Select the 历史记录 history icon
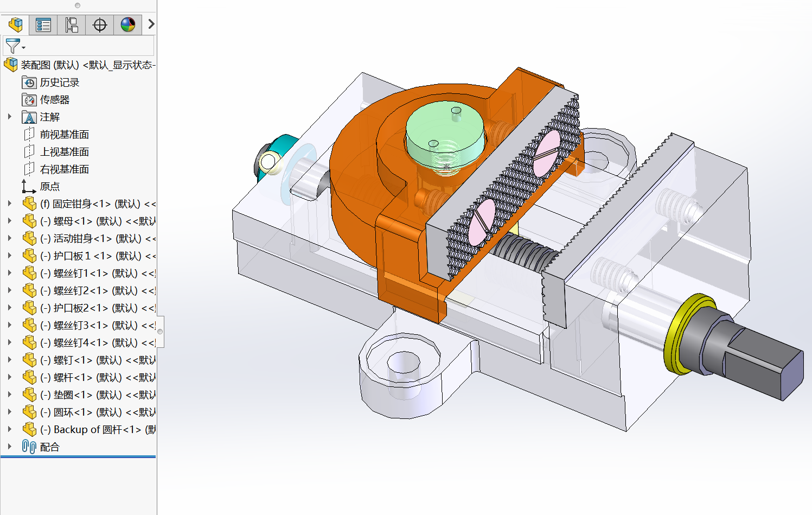The width and height of the screenshot is (812, 515). (x=29, y=82)
